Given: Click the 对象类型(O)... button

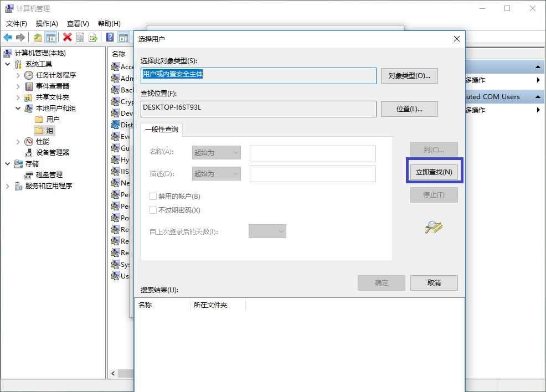Looking at the screenshot, I should tap(409, 75).
